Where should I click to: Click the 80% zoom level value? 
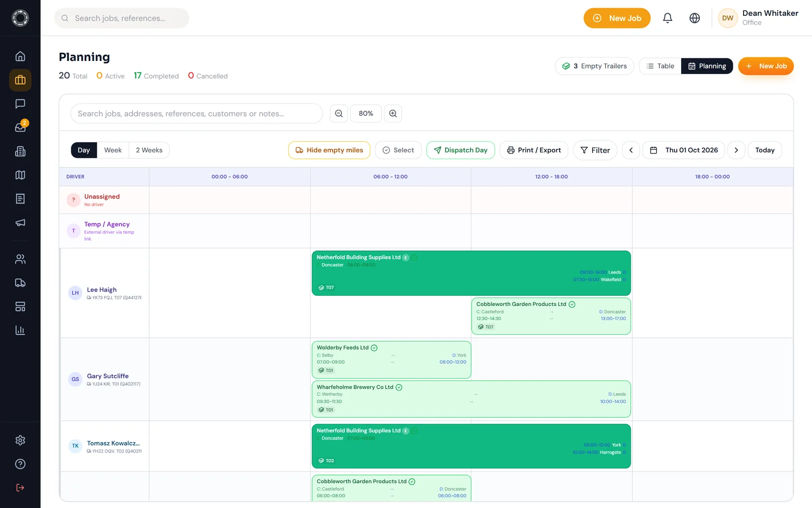(366, 113)
